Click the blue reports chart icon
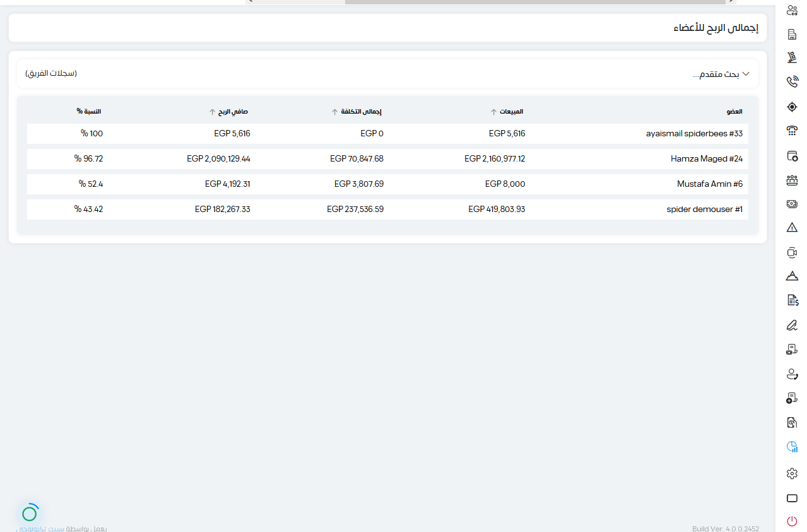 pos(792,447)
